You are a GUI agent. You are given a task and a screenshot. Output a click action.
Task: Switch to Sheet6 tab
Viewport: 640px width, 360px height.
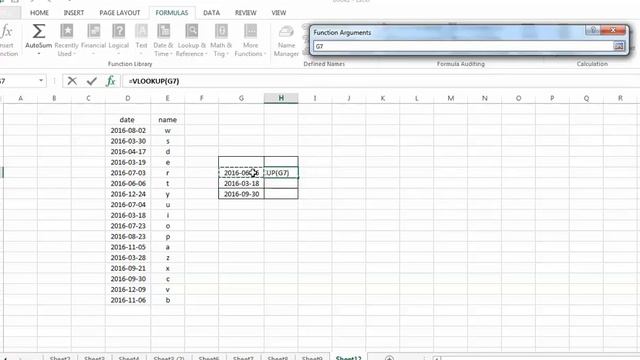pos(209,358)
